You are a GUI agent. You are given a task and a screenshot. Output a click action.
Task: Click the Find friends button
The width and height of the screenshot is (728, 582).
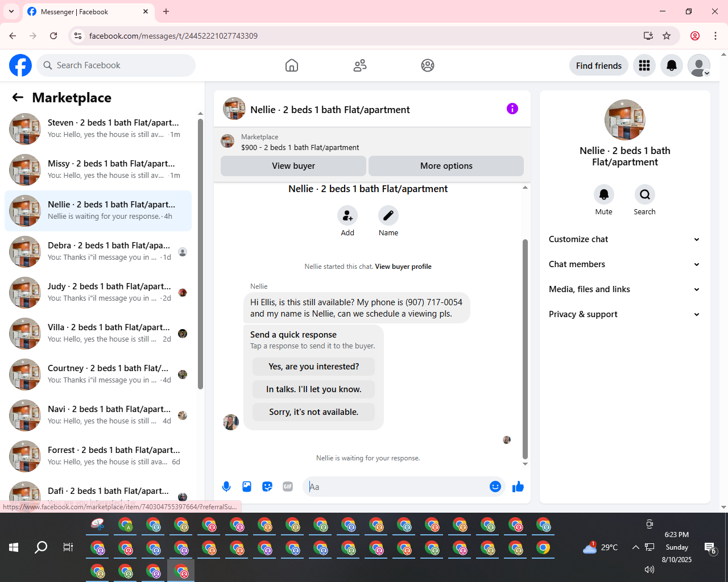pyautogui.click(x=599, y=66)
